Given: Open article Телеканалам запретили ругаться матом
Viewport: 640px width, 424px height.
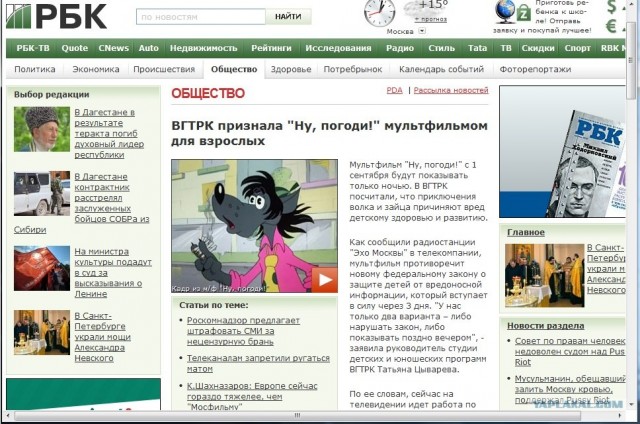Looking at the screenshot, I should 258,363.
